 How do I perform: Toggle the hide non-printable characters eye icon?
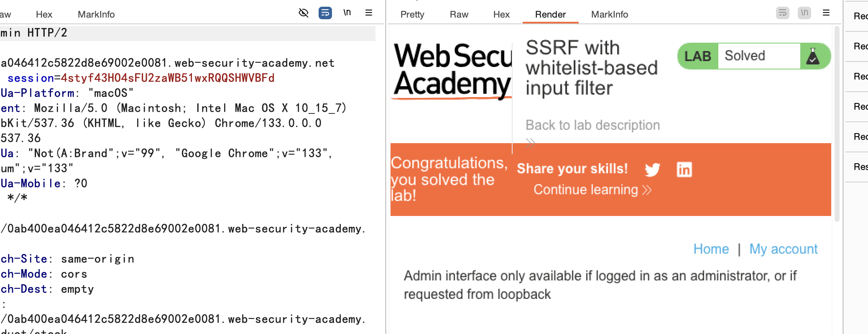tap(304, 13)
